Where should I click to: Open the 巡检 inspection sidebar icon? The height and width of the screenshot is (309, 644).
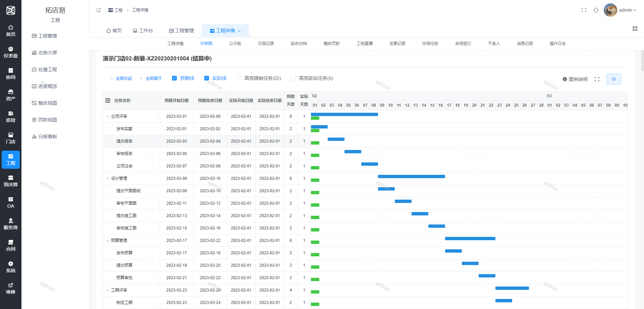(x=11, y=116)
